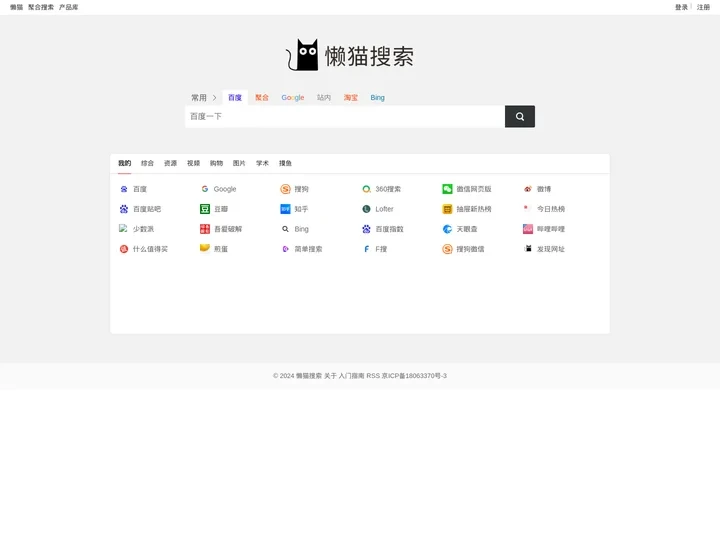Open the 微信网页版 green icon
Viewport: 720px width, 540px height.
click(447, 189)
